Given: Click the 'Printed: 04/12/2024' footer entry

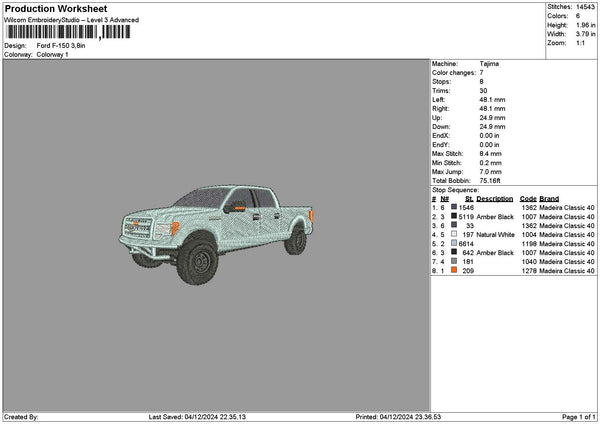Looking at the screenshot, I should pos(398,417).
